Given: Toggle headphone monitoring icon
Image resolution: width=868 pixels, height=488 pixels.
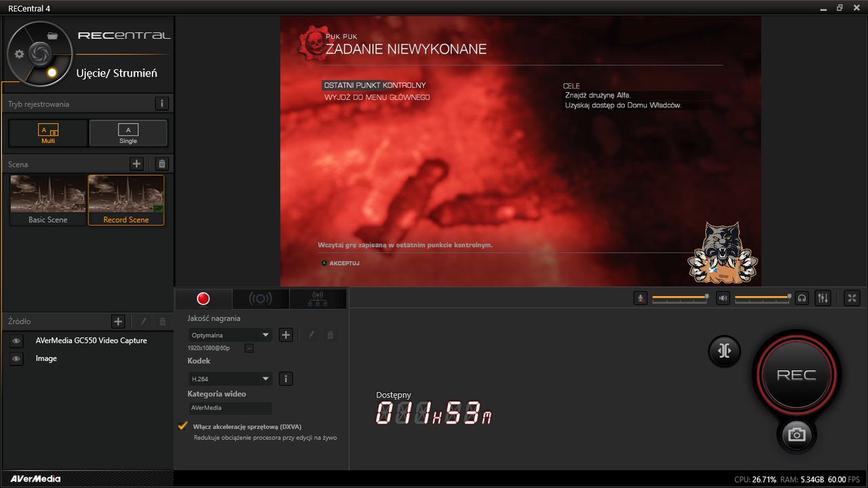Looking at the screenshot, I should click(802, 298).
